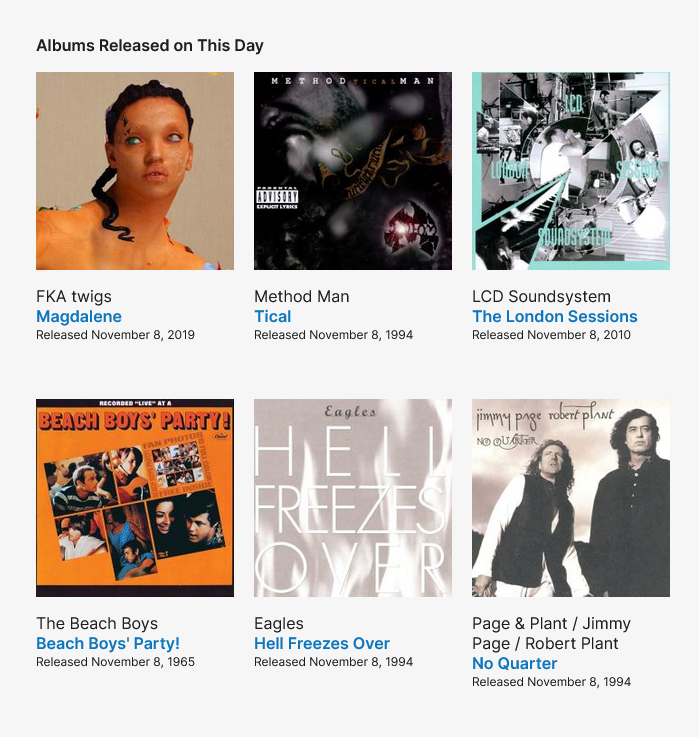
Task: Select the Hell Freezes Over cover image
Action: coord(353,498)
